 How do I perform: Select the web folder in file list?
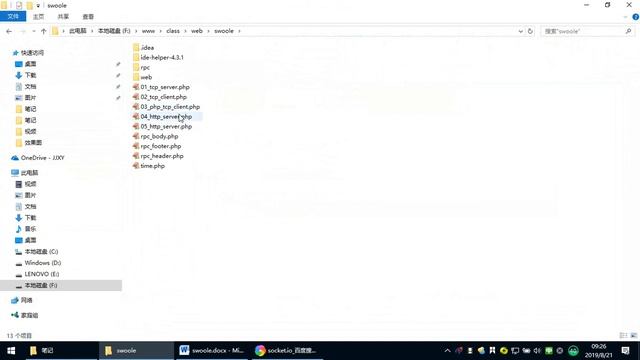click(x=142, y=77)
